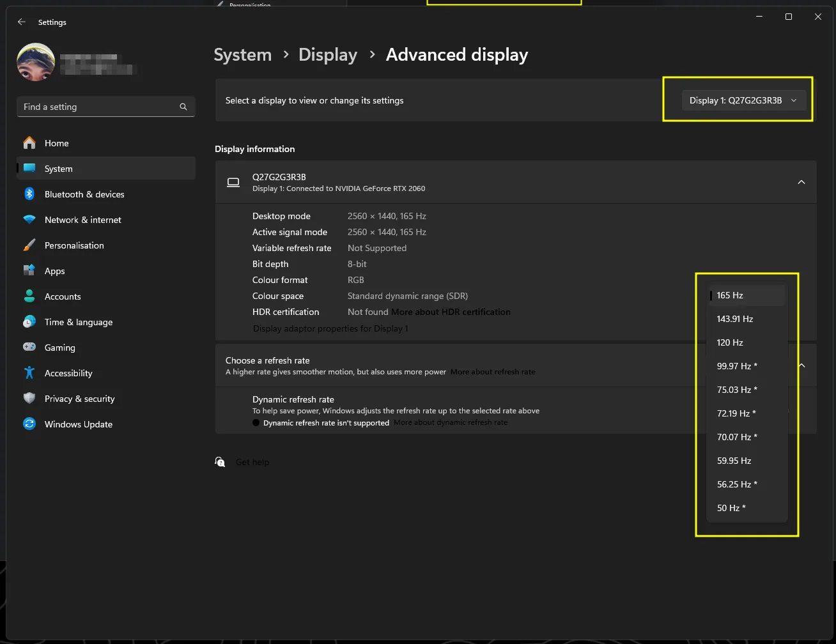Click Variable refresh rate Not Supported value
Viewport: 836px width, 644px height.
click(377, 248)
